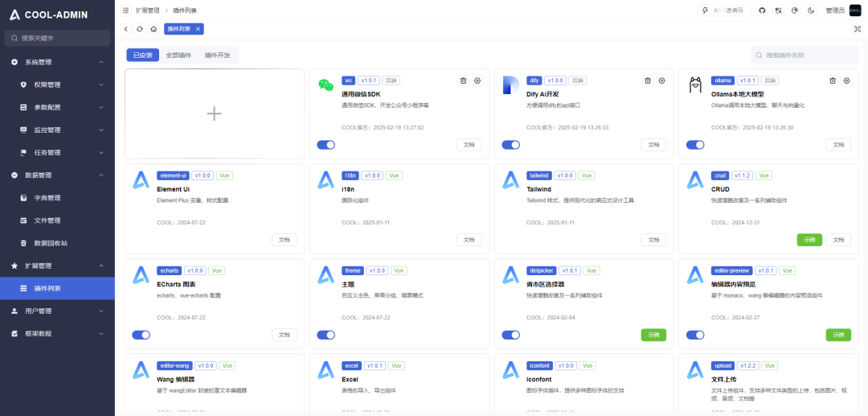Switch to dark mode moon icon
Screen dimensions: 868x416
[x=811, y=10]
